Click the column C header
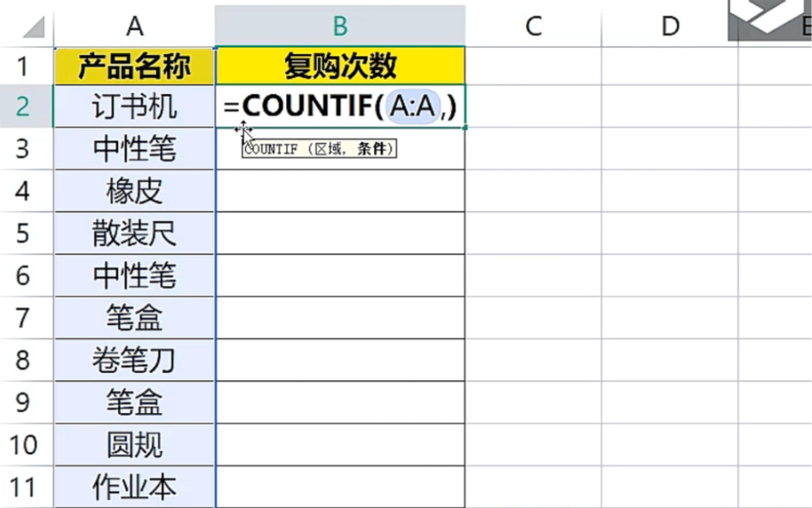 pos(532,25)
